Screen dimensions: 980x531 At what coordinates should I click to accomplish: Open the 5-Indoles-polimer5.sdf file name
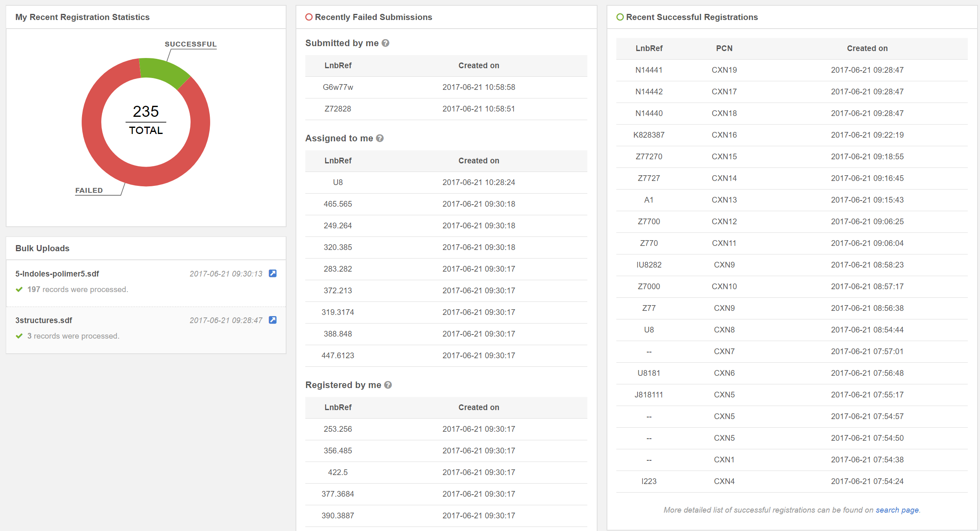click(x=57, y=274)
